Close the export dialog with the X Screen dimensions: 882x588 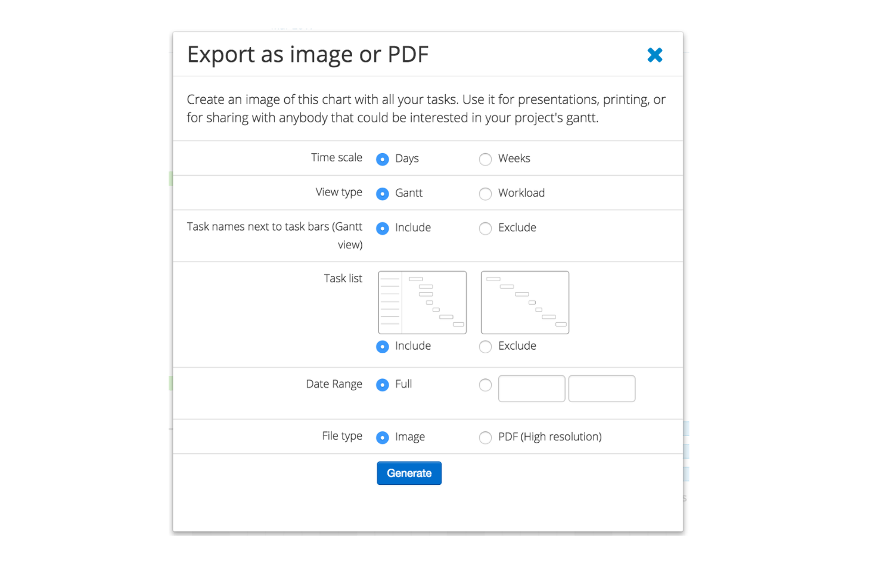coord(655,55)
